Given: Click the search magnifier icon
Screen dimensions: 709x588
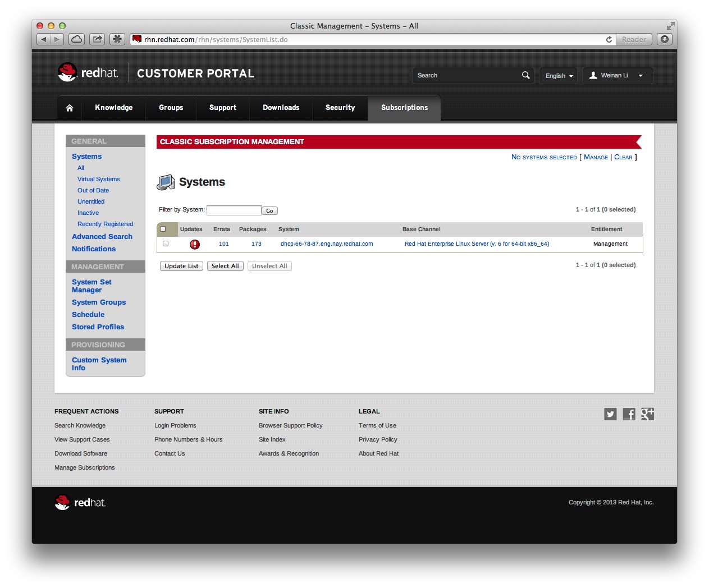Looking at the screenshot, I should 526,75.
